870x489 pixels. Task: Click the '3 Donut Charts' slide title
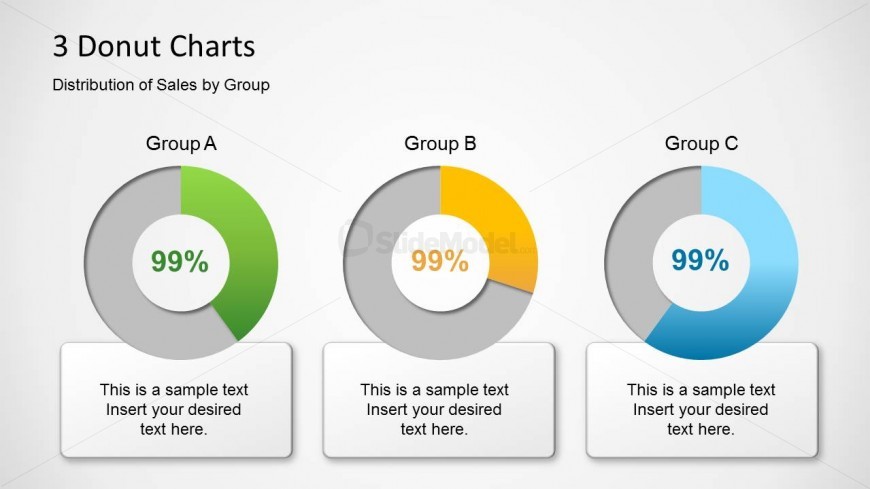[x=152, y=46]
